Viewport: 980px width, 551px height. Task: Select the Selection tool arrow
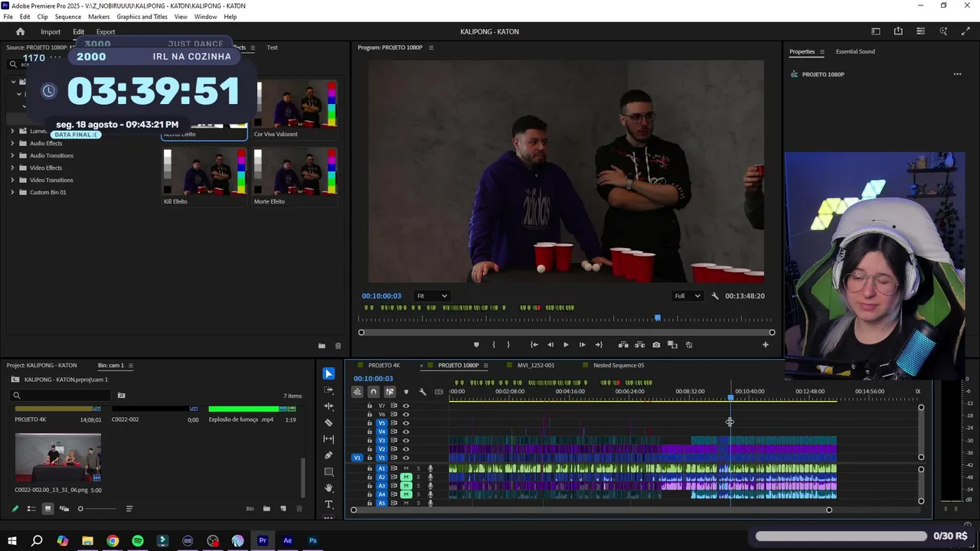[328, 373]
